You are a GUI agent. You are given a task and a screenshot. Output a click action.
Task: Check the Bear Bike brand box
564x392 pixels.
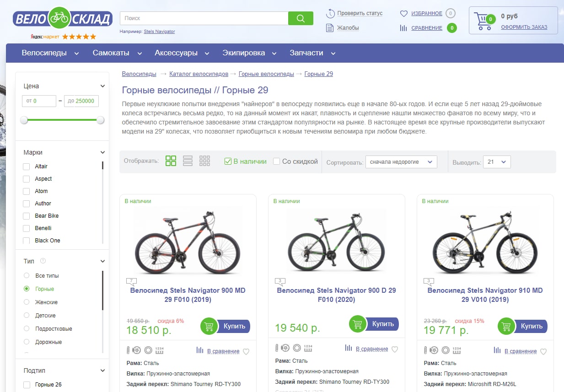[27, 216]
